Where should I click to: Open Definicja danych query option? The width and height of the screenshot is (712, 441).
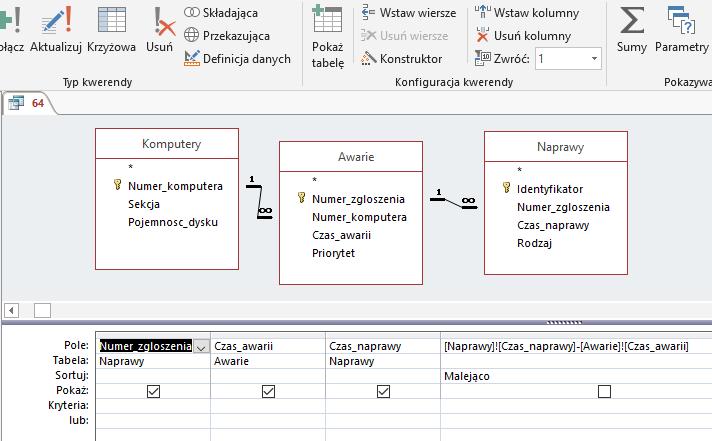click(x=237, y=59)
